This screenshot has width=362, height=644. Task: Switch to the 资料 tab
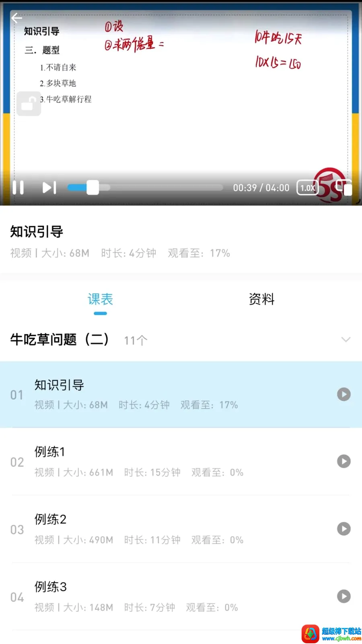pyautogui.click(x=261, y=299)
